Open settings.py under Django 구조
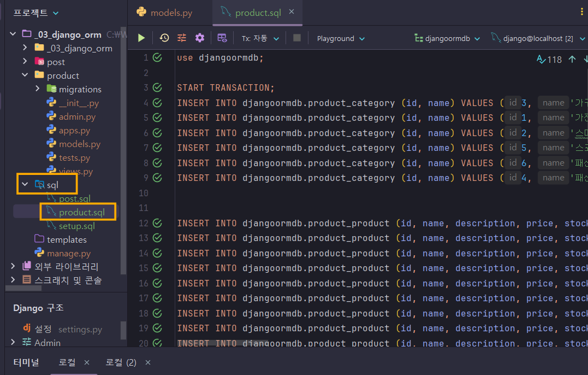The image size is (588, 375). 80,329
